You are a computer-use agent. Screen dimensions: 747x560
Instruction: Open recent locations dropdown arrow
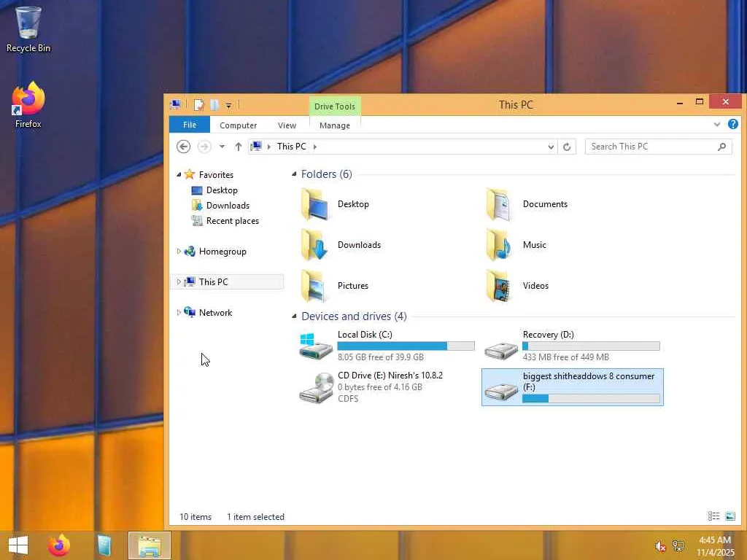222,147
